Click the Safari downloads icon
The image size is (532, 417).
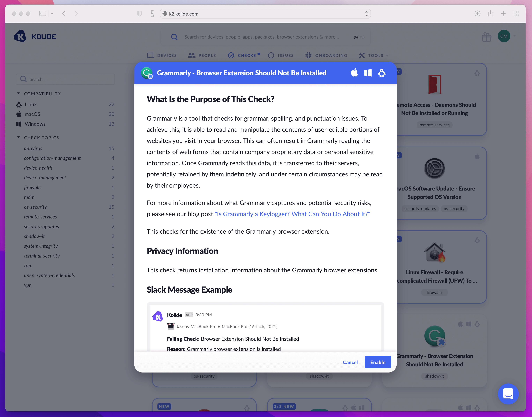tap(477, 13)
